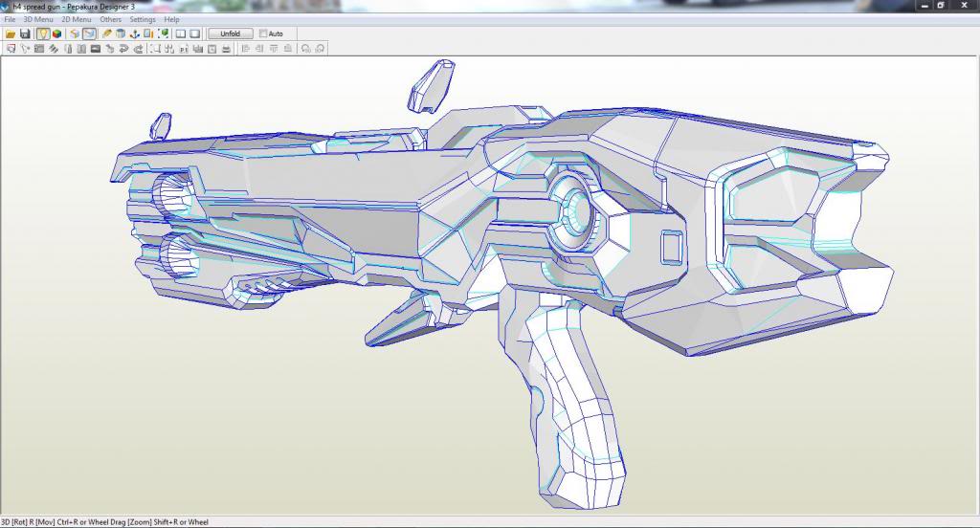Screen dimensions: 980x528
Task: Toggle the colored cube texture icon
Action: point(57,33)
